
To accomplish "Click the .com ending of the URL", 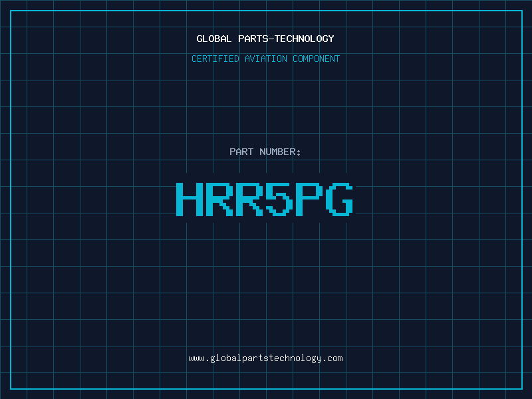I will (x=334, y=358).
